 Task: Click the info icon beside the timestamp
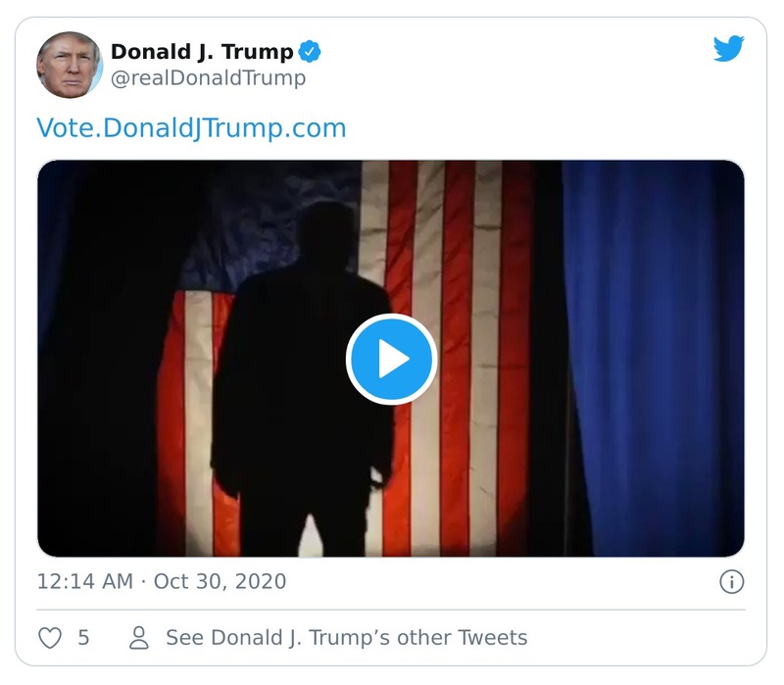[x=730, y=579]
